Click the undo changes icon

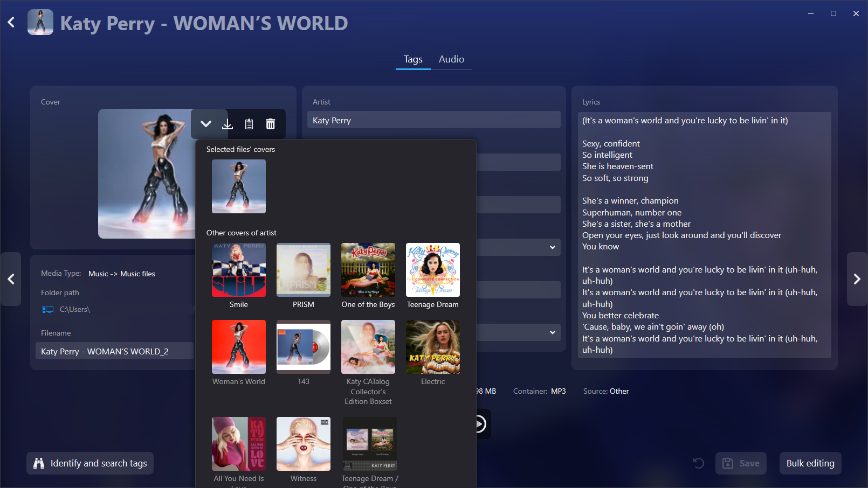tap(698, 463)
